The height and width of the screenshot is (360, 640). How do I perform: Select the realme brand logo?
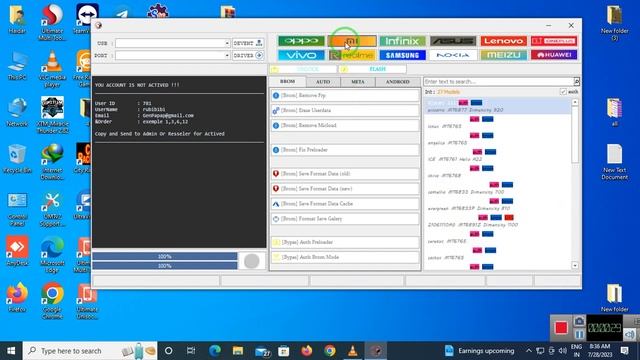352,55
